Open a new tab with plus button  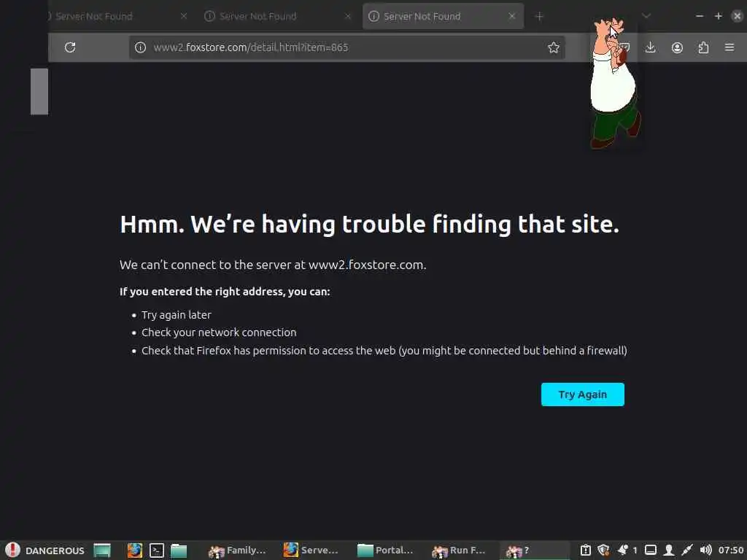tap(539, 16)
